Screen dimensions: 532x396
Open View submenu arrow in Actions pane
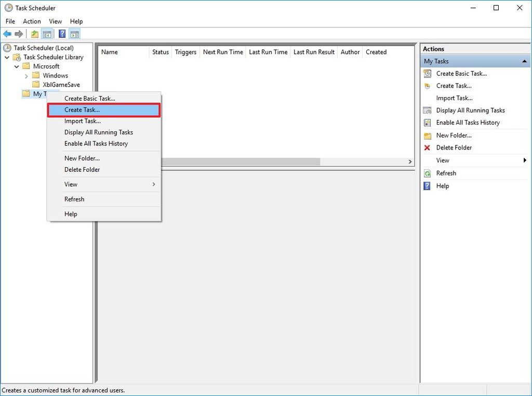[x=525, y=160]
